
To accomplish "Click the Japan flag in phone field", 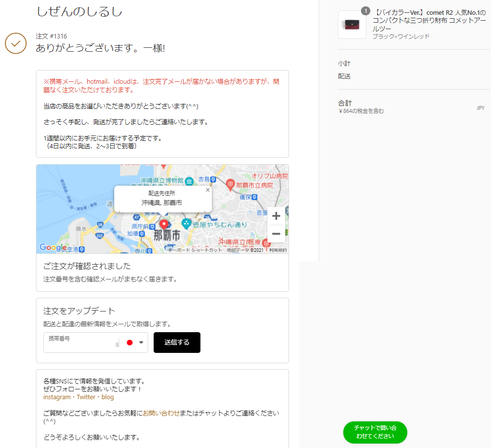I will [x=130, y=343].
